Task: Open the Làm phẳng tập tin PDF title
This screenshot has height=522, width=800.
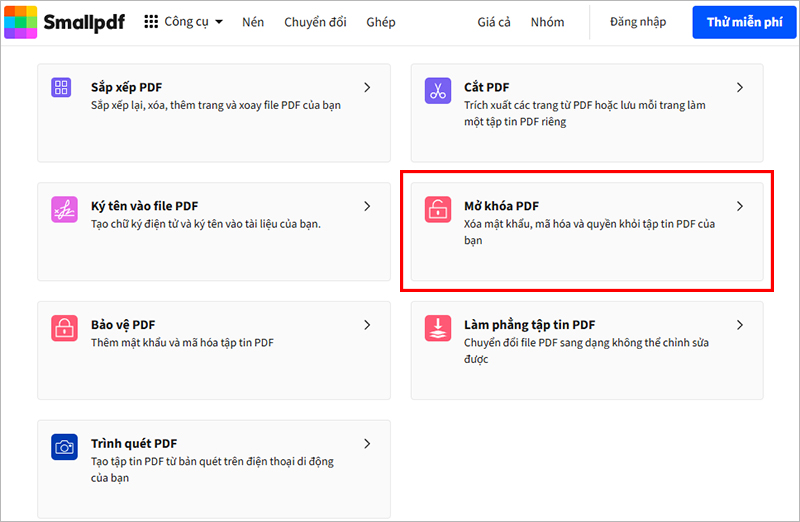Action: click(530, 325)
